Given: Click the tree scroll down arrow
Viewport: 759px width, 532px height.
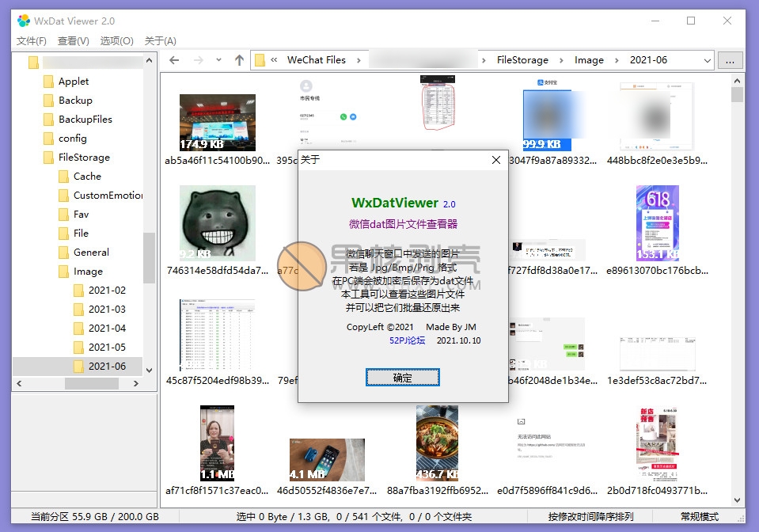Looking at the screenshot, I should click(149, 370).
